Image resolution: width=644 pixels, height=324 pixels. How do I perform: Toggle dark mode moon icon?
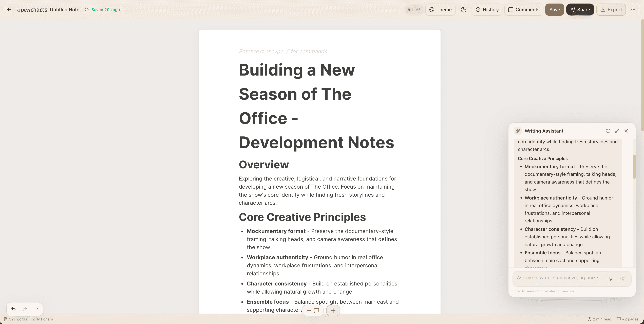point(464,10)
